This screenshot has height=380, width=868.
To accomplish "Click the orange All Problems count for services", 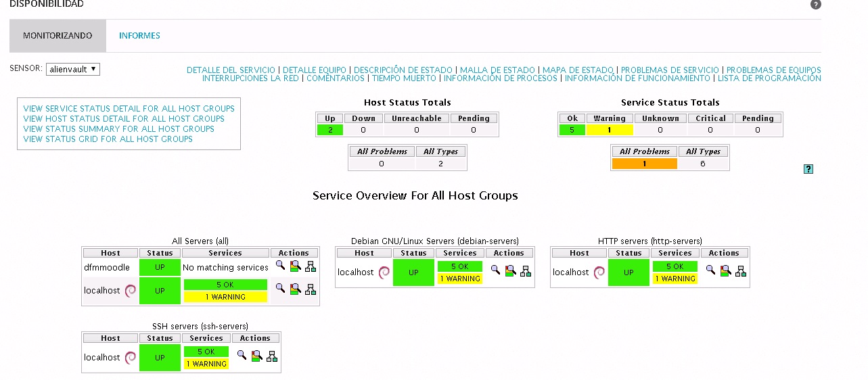I will 644,164.
